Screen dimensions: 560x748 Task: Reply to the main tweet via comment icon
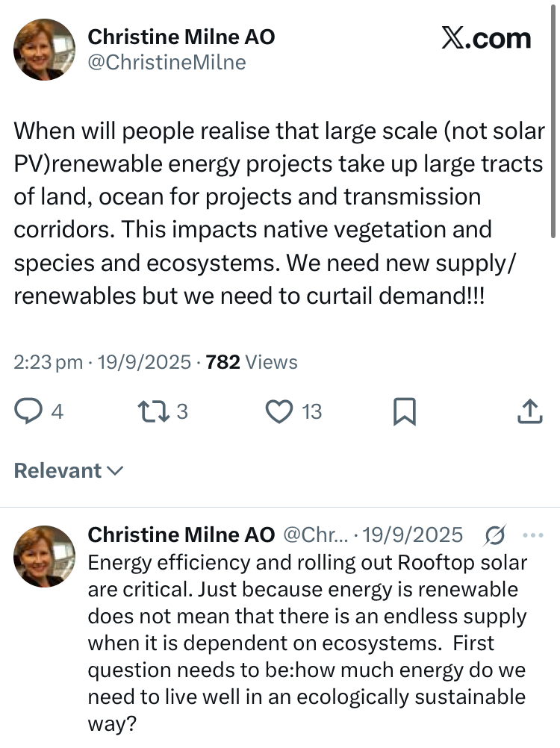28,411
